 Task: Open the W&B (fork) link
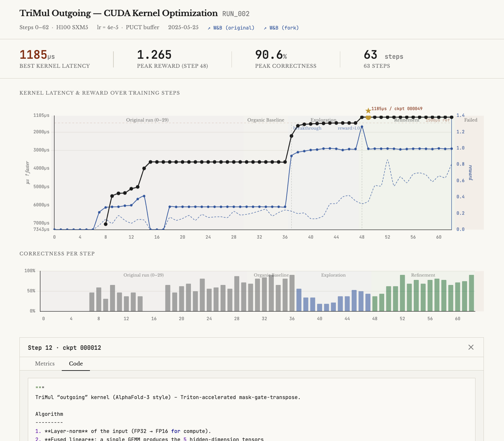(x=281, y=28)
